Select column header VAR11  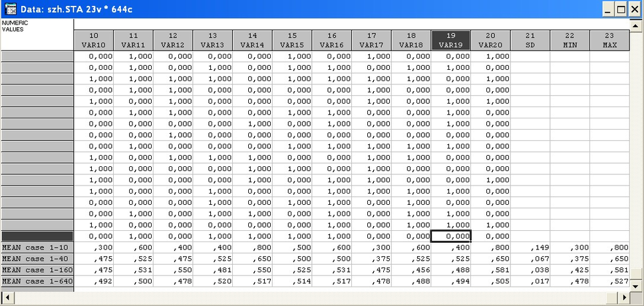pos(134,41)
